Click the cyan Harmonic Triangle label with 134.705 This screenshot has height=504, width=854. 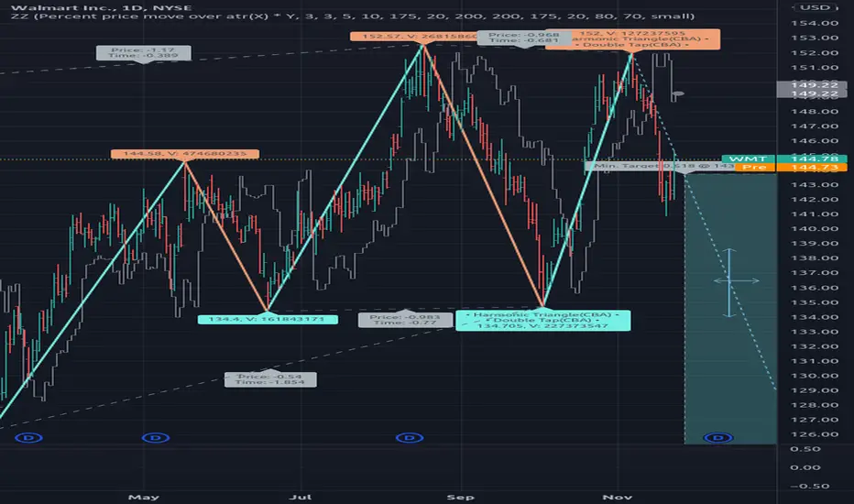pyautogui.click(x=543, y=321)
